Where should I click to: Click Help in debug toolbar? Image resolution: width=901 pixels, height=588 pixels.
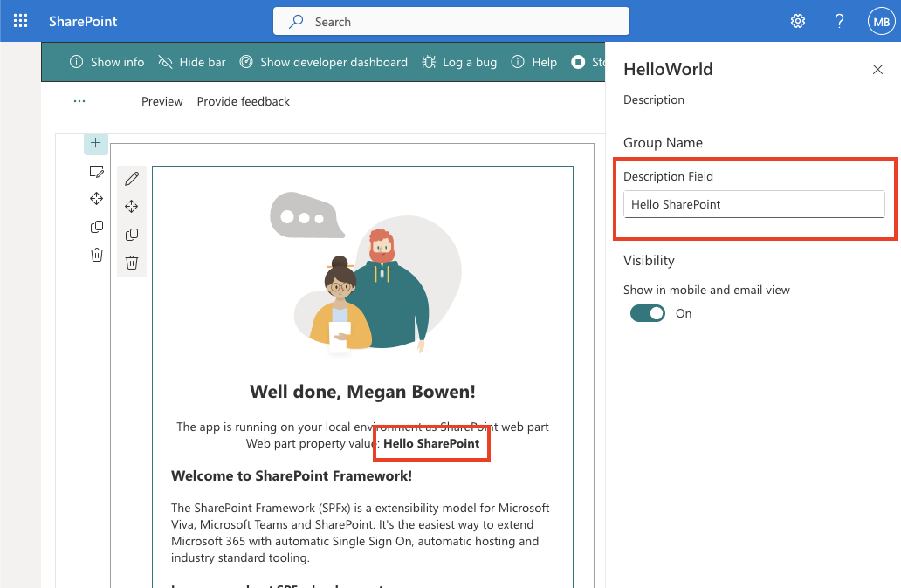[533, 62]
